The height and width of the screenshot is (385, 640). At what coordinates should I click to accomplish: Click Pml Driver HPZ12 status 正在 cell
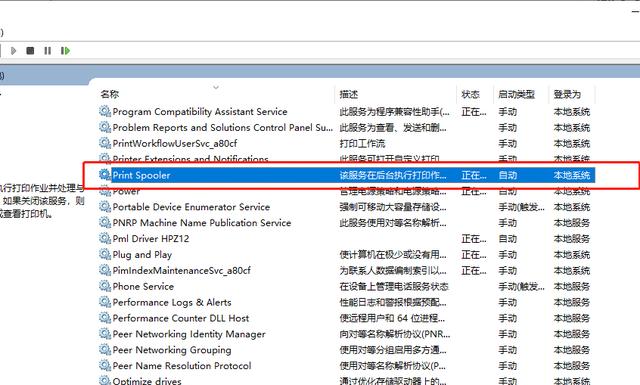(x=473, y=238)
